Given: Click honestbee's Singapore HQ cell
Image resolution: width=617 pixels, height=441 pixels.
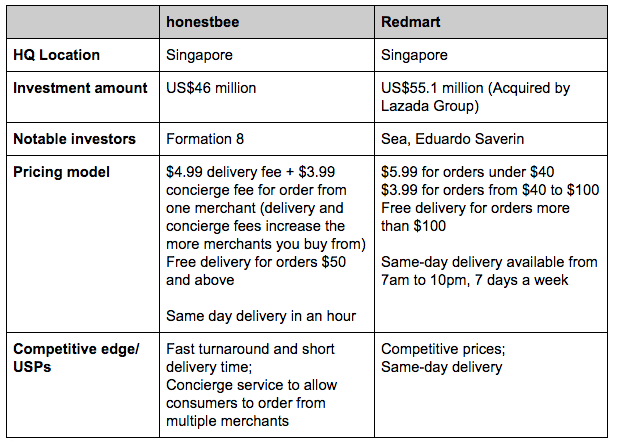Looking at the screenshot, I should pyautogui.click(x=199, y=55).
